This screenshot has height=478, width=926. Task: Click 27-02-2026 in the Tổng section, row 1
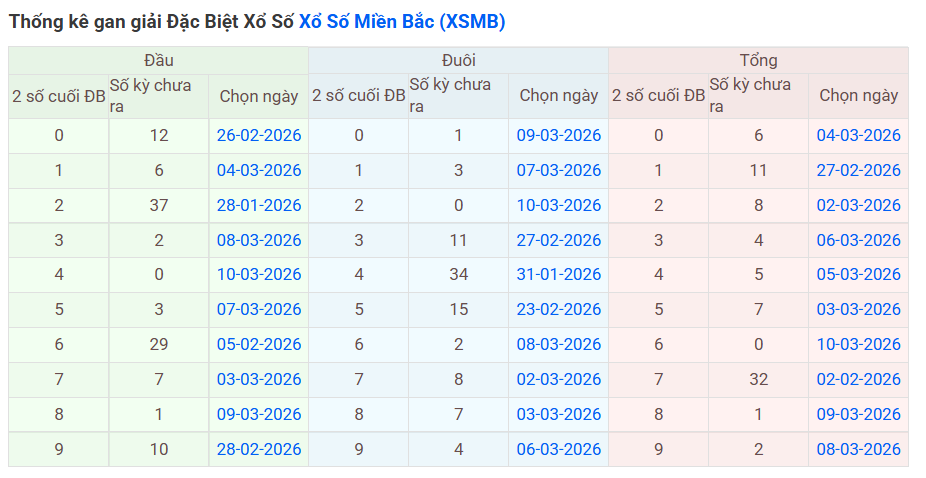pyautogui.click(x=858, y=170)
